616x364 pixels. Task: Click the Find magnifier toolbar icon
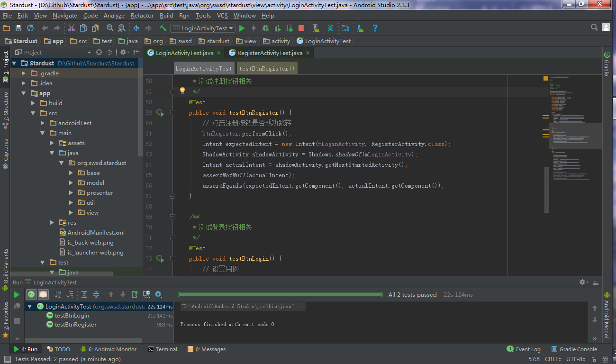tap(110, 28)
